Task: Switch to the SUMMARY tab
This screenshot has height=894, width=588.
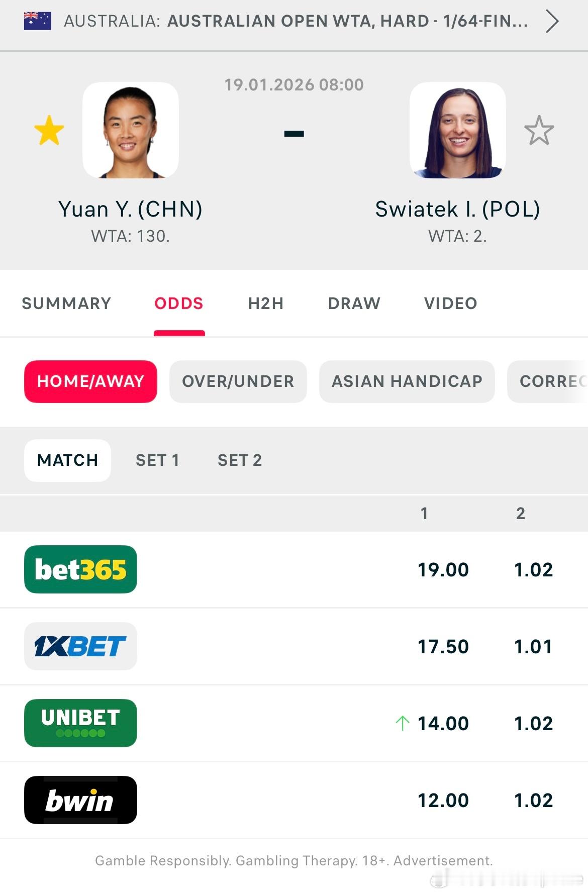Action: (66, 304)
